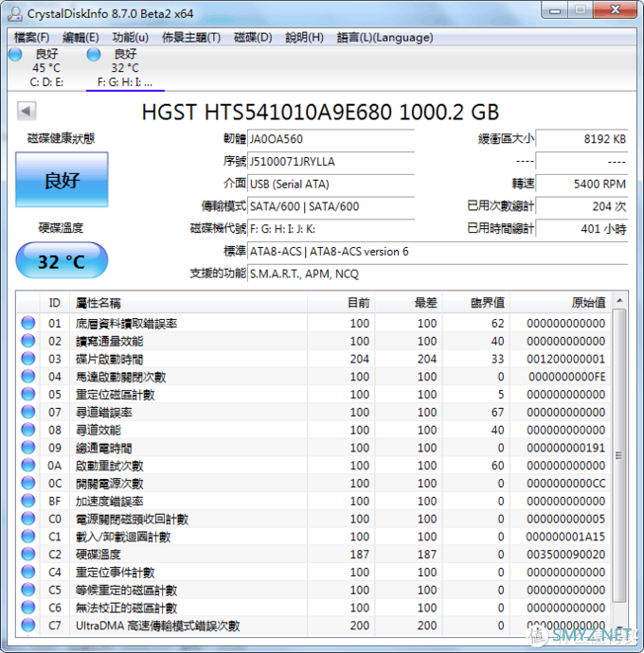Click the status orb for attribute C7
The image size is (644, 653).
click(28, 626)
